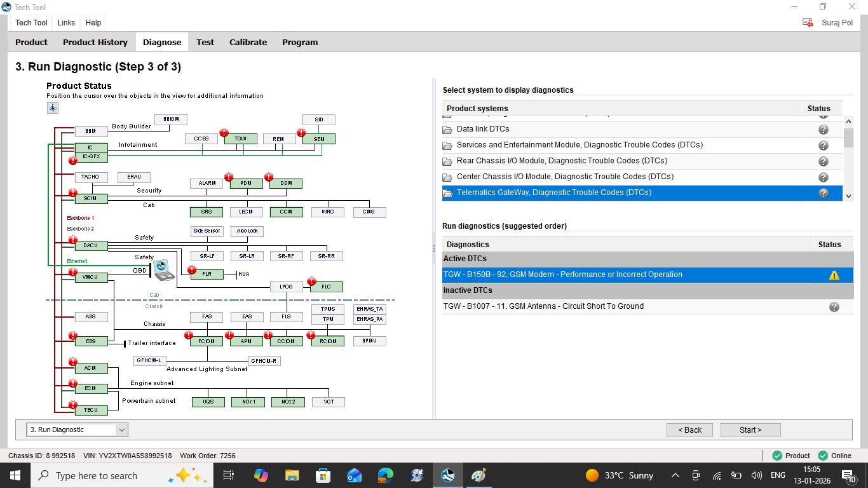
Task: Open the Links menu
Action: click(66, 22)
